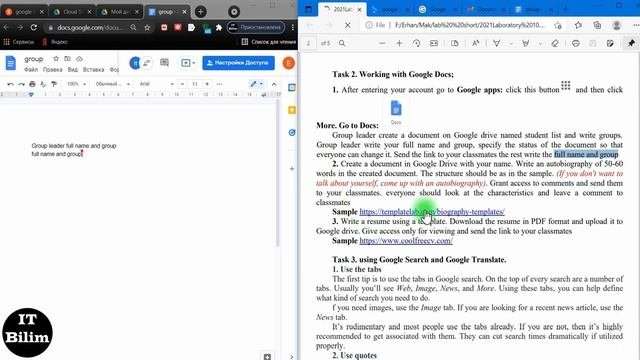Screen dimensions: 640x360
Task: Stop loading page in Edge
Action: coord(348,25)
